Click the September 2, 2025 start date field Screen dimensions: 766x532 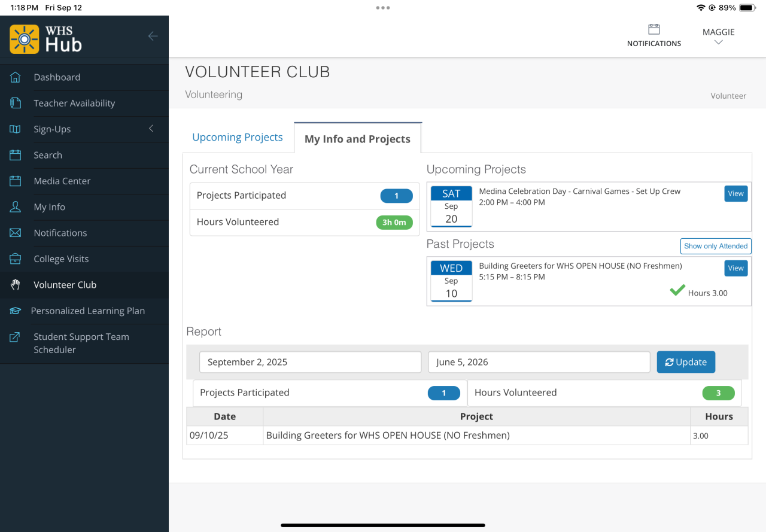[311, 362]
